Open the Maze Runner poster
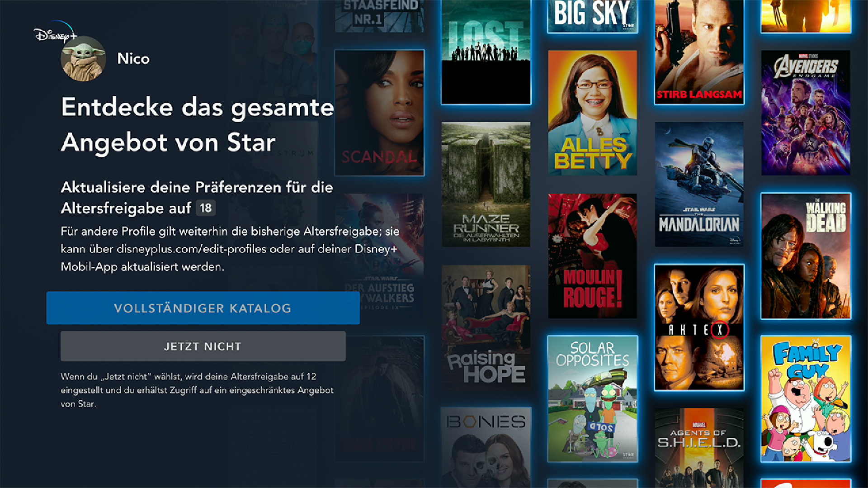 486,184
